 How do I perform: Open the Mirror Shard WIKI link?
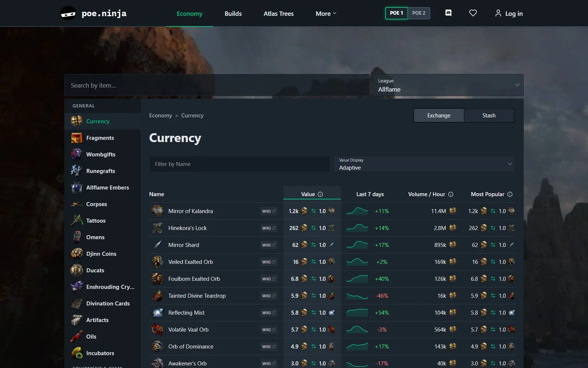coord(269,245)
